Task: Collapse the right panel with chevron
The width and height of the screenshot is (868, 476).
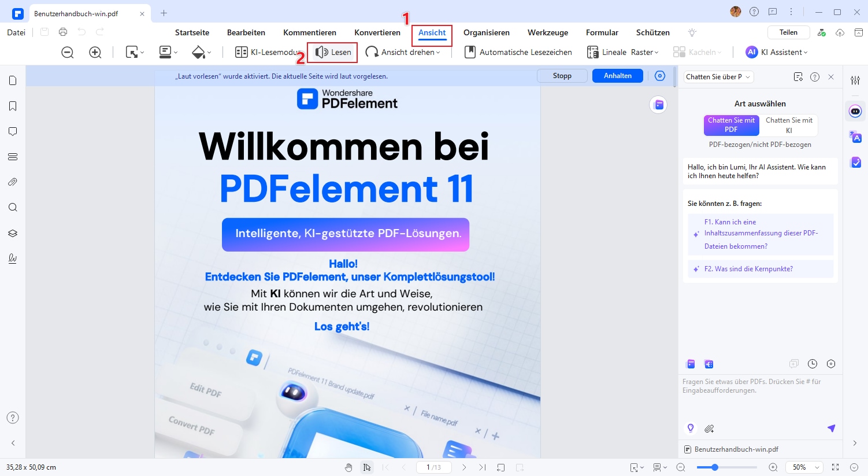Action: [x=855, y=443]
